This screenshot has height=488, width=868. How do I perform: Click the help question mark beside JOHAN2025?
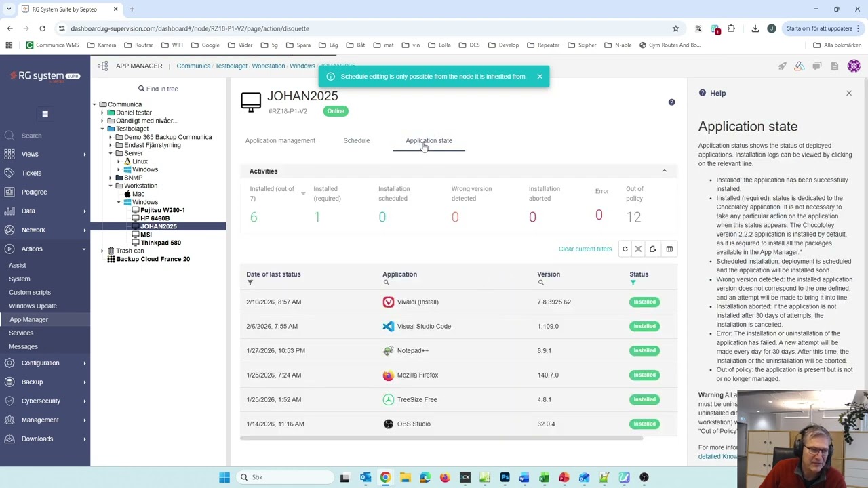point(671,102)
